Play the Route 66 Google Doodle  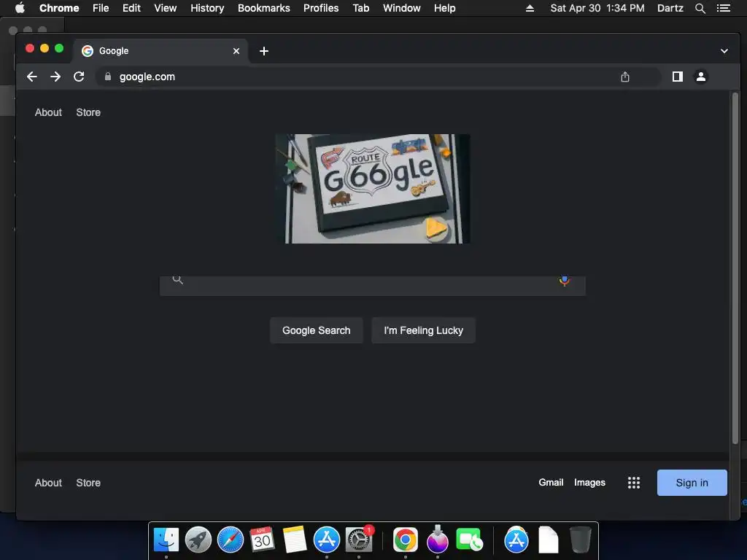point(436,228)
